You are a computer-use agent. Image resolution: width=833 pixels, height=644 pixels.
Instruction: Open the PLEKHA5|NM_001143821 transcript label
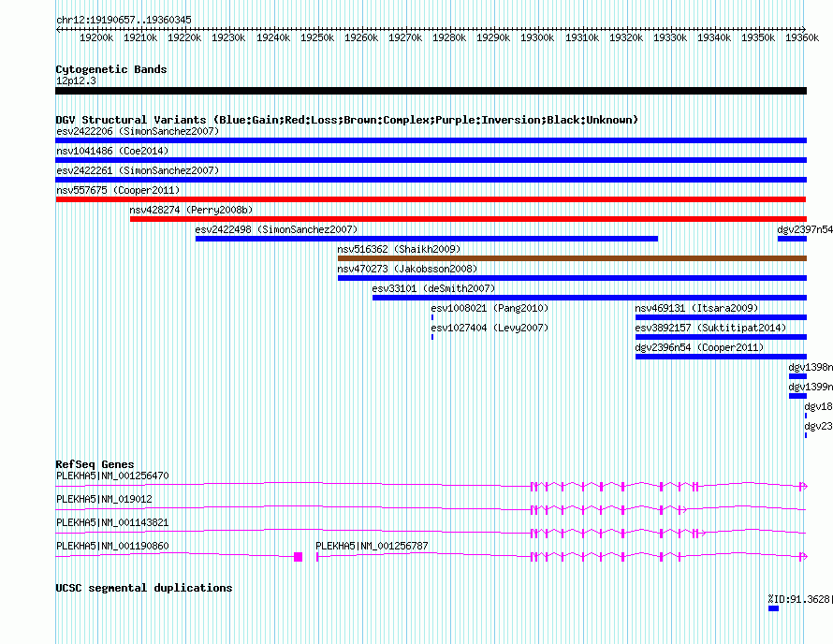point(112,522)
